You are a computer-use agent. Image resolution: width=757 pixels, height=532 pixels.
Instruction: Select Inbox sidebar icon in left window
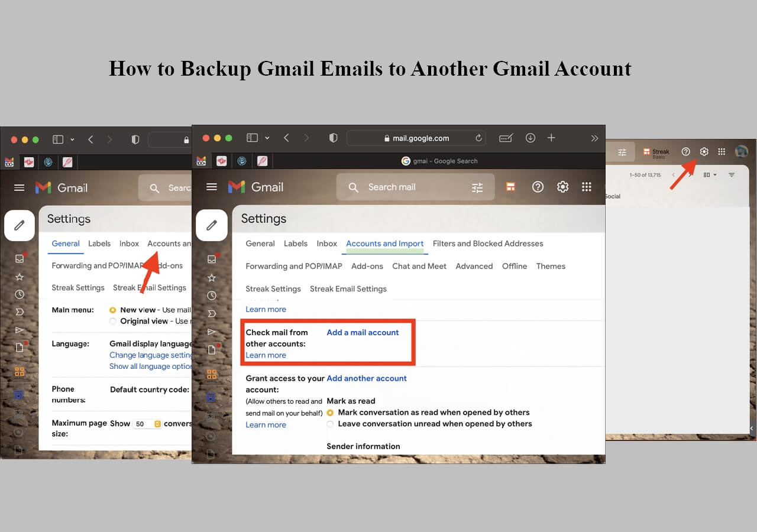click(20, 258)
